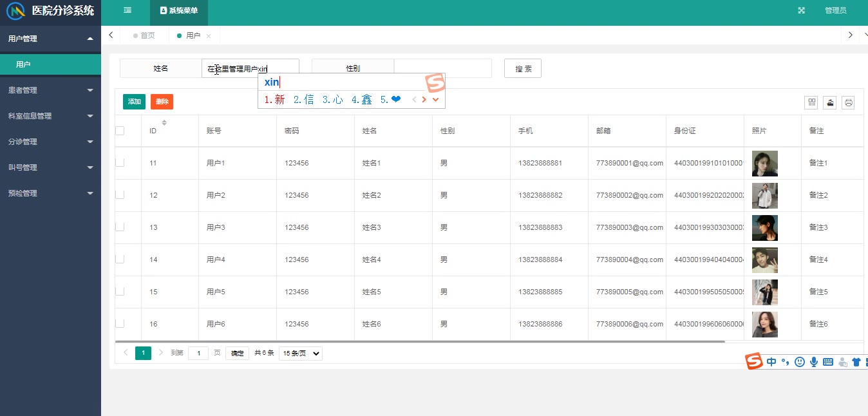
Task: Click the 性别 search input field
Action: point(442,68)
